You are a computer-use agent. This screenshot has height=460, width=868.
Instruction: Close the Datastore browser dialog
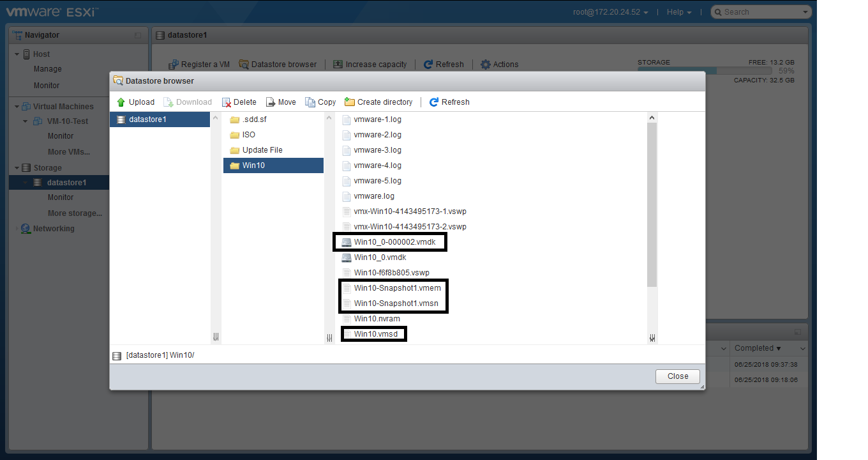(x=677, y=376)
